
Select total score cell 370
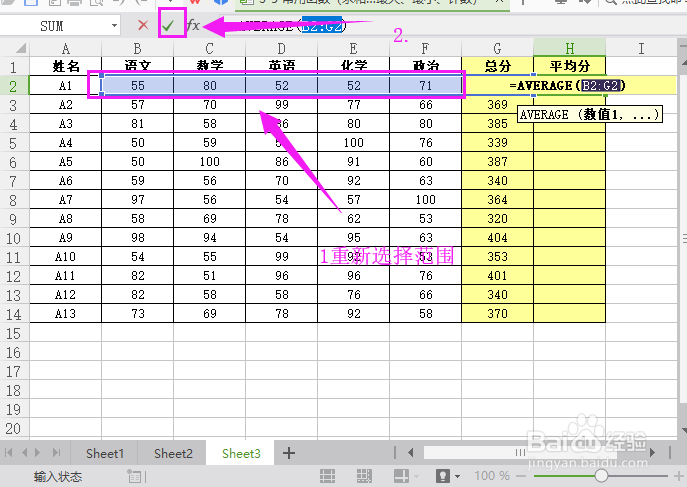click(x=497, y=314)
